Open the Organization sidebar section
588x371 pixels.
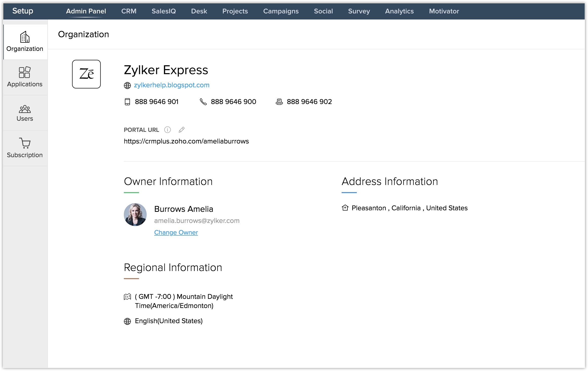[25, 42]
